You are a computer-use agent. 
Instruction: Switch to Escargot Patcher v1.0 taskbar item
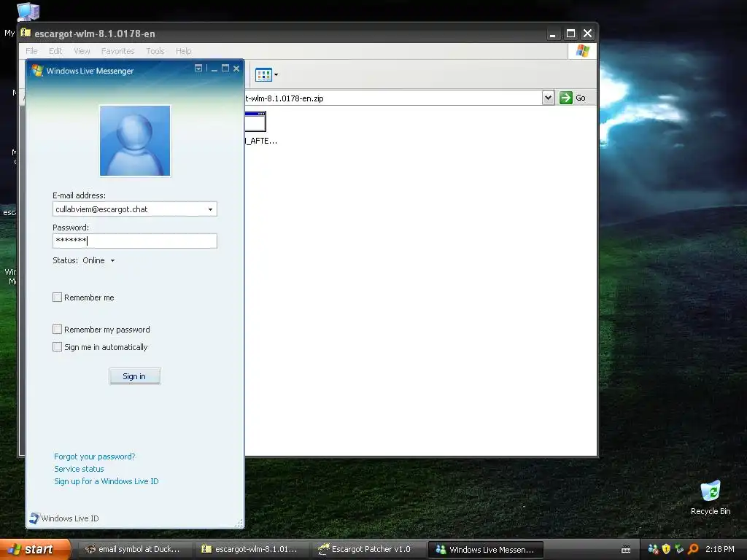pos(367,549)
